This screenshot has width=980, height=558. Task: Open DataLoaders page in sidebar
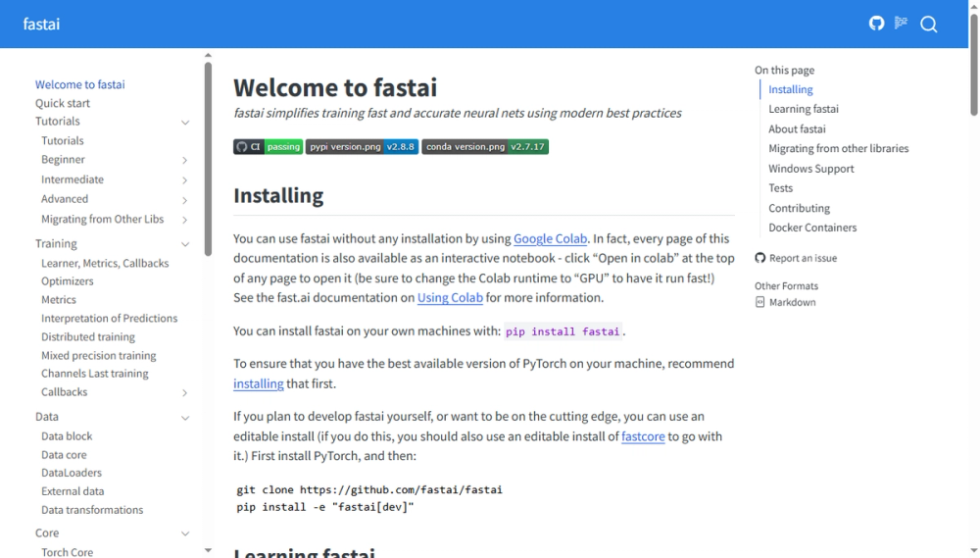coord(72,473)
